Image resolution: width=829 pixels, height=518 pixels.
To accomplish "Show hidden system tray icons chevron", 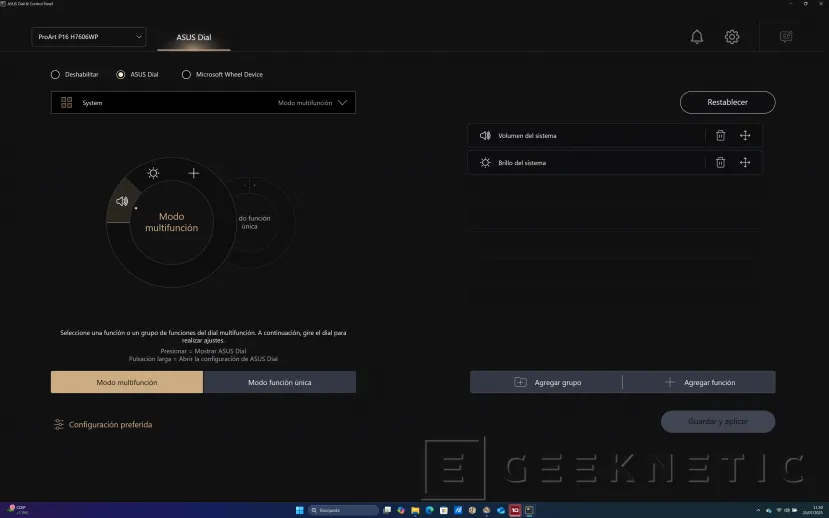I will 758,510.
